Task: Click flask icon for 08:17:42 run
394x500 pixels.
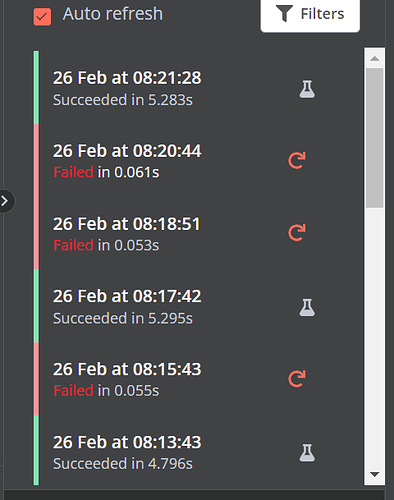Action: tap(307, 307)
